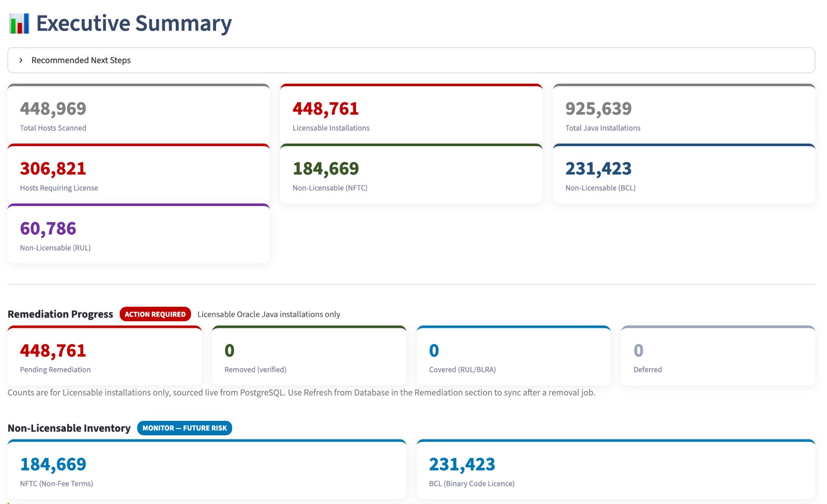The width and height of the screenshot is (827, 504).
Task: Click the 306,821 Hosts Requiring License value
Action: pyautogui.click(x=53, y=168)
